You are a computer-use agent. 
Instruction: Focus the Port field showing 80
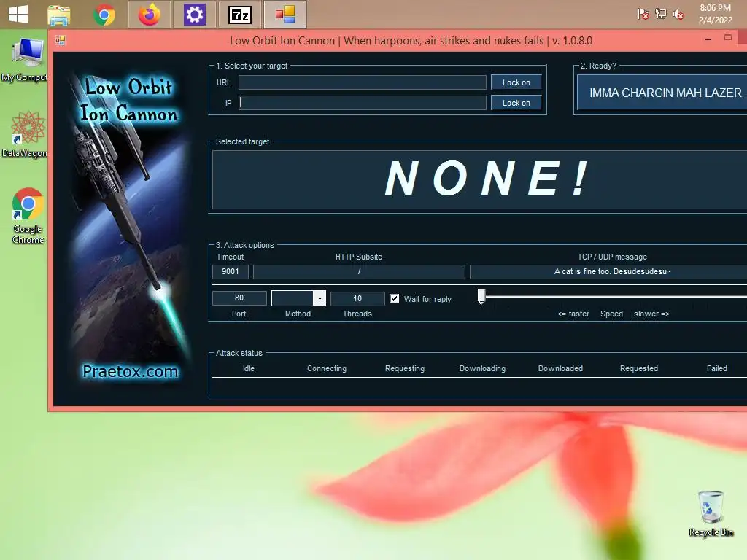pos(239,298)
